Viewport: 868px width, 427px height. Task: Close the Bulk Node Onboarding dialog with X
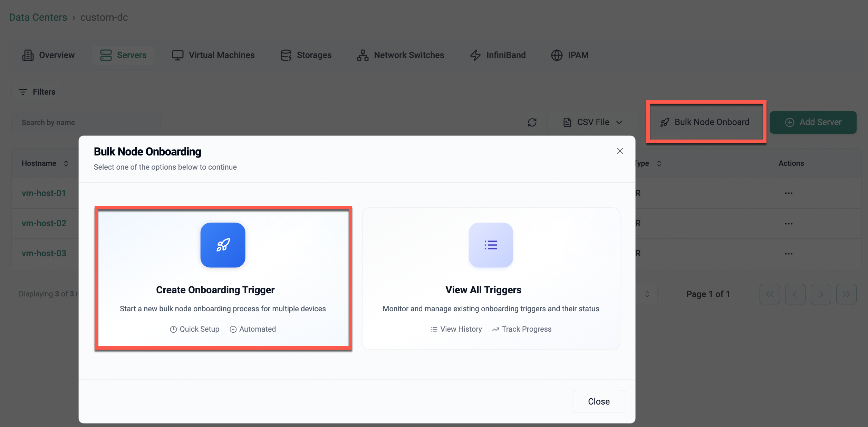tap(620, 151)
